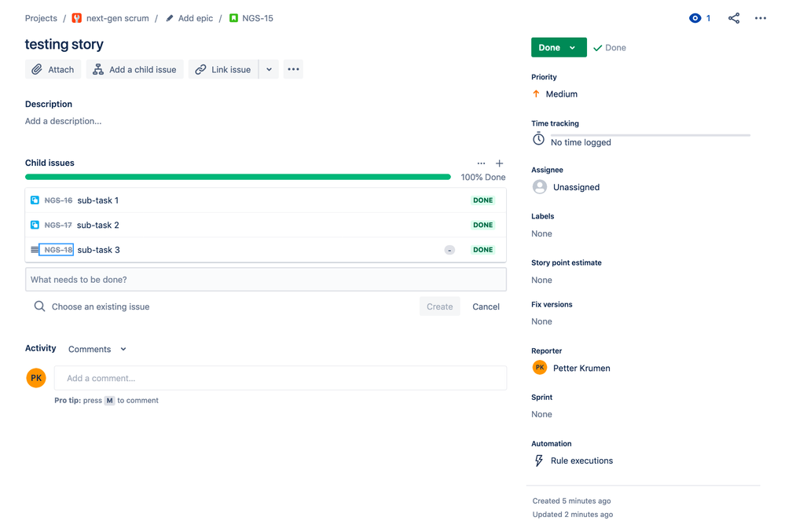Click the sub-task icon for NGS-17
The width and height of the screenshot is (785, 532).
point(35,226)
